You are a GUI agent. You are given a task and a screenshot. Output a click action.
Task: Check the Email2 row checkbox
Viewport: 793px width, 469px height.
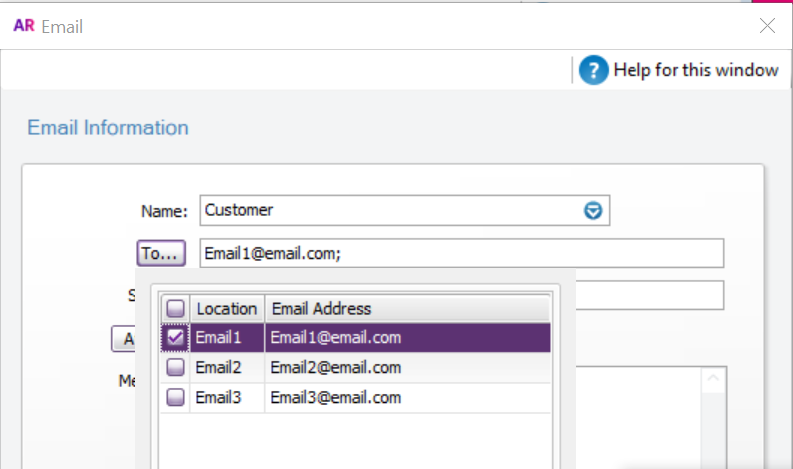175,368
